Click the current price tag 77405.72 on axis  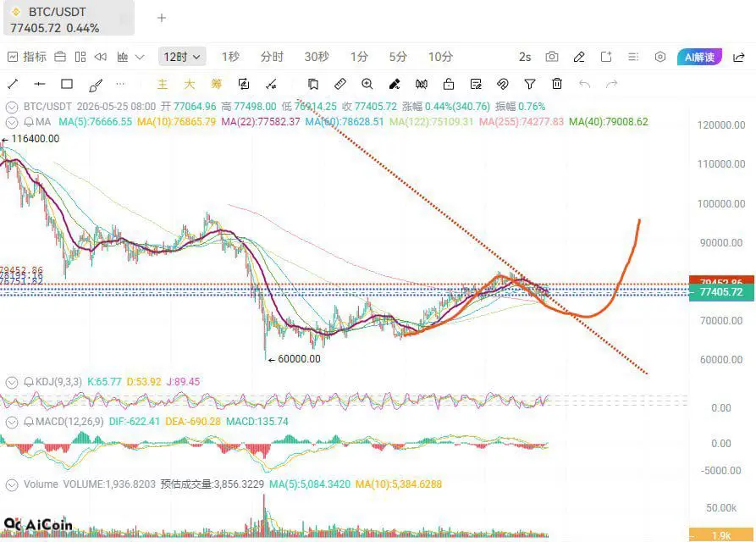coord(721,292)
